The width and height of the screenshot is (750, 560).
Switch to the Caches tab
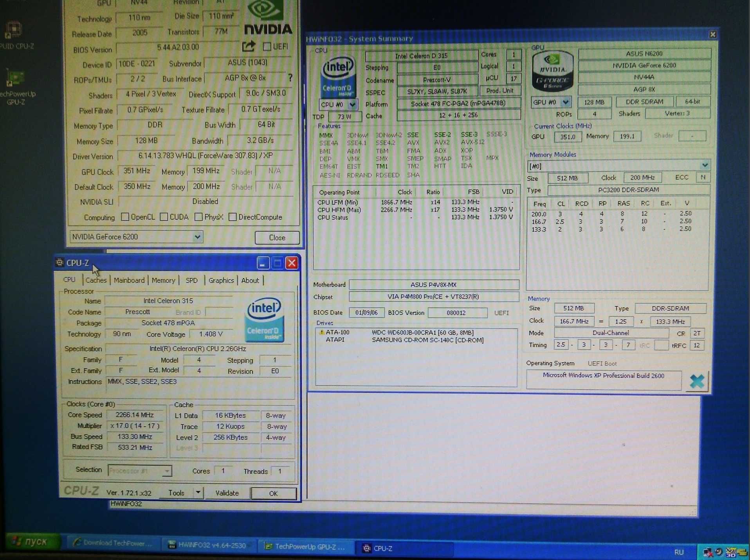coord(96,280)
